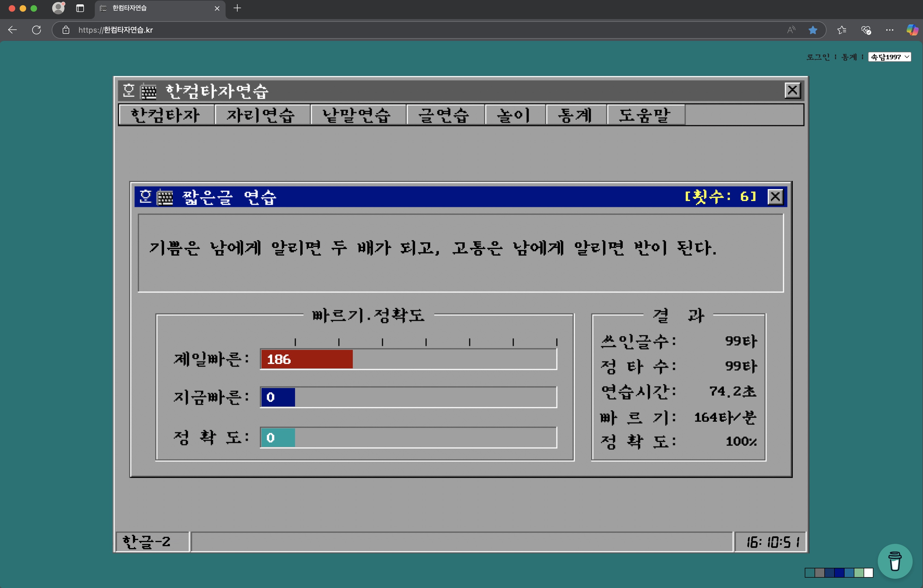Select the royal blue theme color swatch
Image resolution: width=923 pixels, height=588 pixels.
click(839, 573)
